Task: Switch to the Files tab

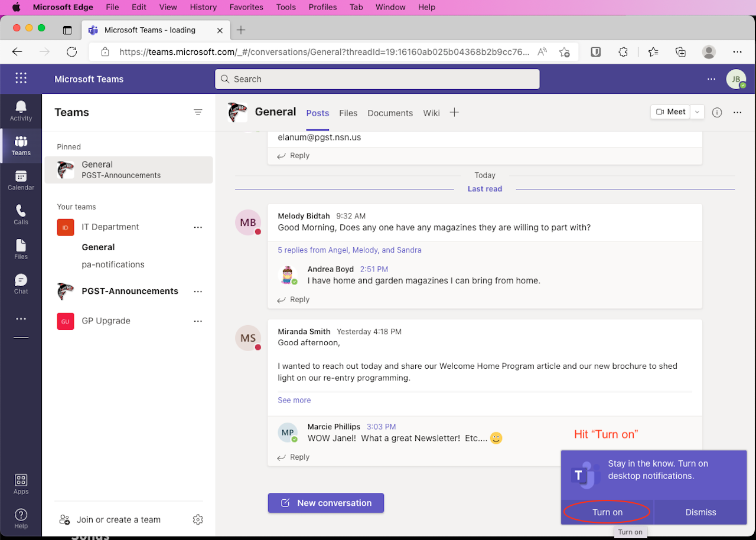Action: 348,113
